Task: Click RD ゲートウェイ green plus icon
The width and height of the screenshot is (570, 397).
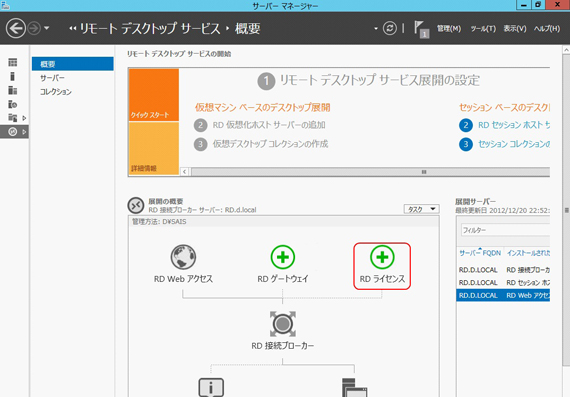Action: coord(283,257)
